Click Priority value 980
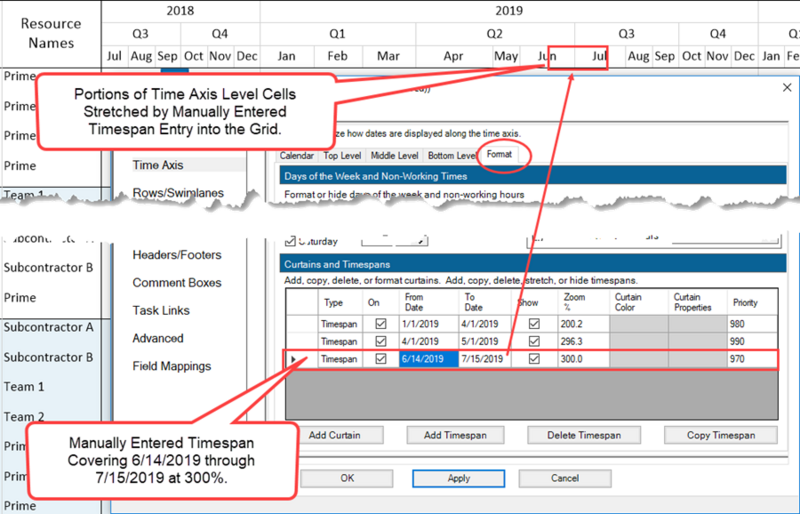The width and height of the screenshot is (800, 514). click(752, 324)
